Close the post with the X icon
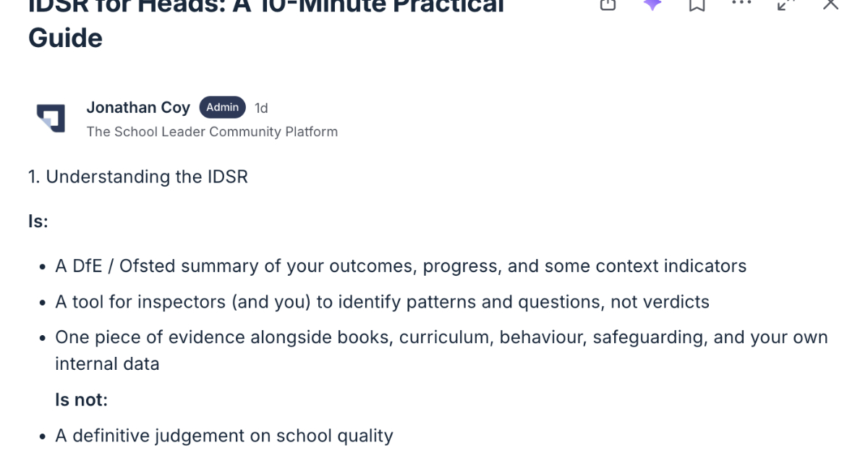868x456 pixels. 831,4
